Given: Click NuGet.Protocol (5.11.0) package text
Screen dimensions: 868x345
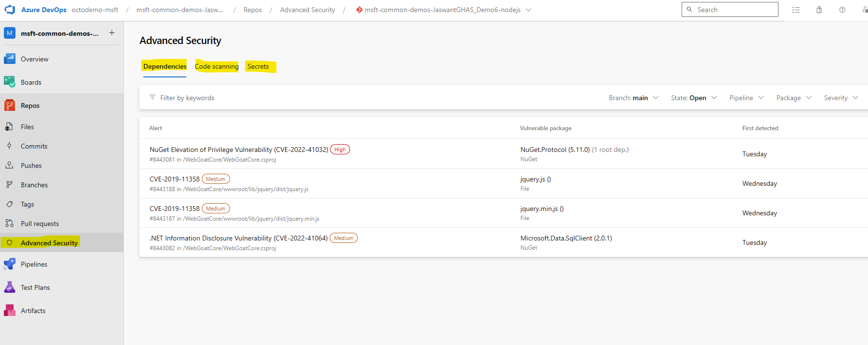Looking at the screenshot, I should 555,150.
